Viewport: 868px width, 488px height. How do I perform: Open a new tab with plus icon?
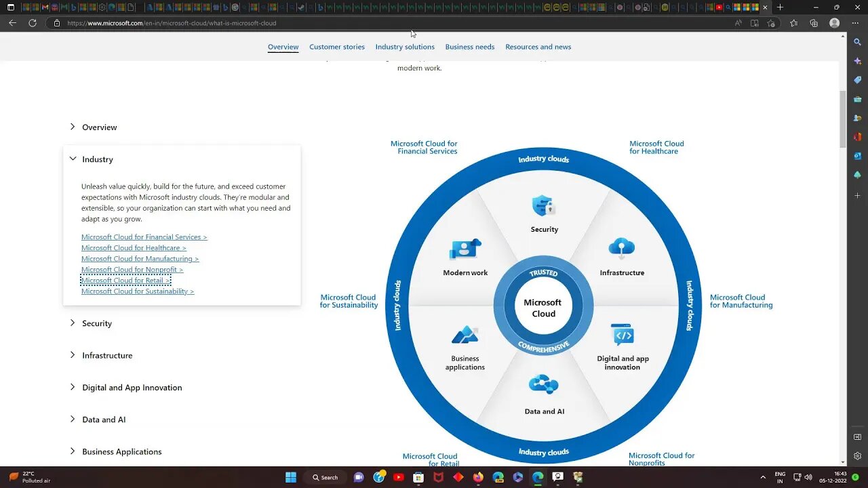point(780,7)
